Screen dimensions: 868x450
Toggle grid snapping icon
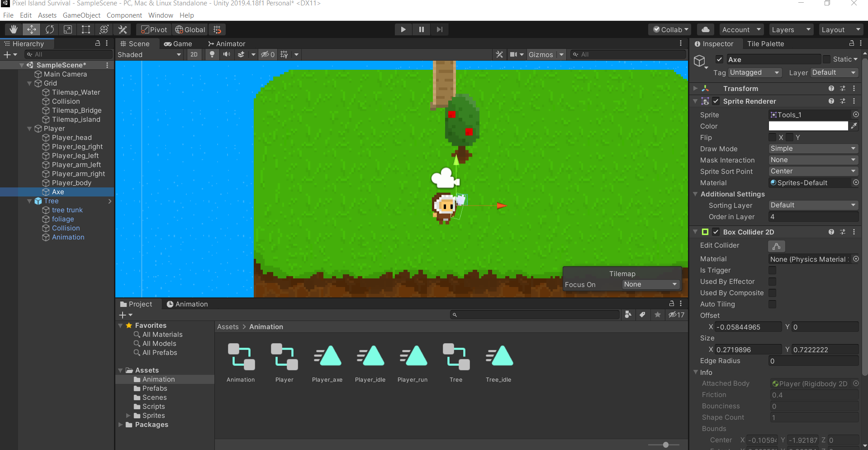pos(218,29)
